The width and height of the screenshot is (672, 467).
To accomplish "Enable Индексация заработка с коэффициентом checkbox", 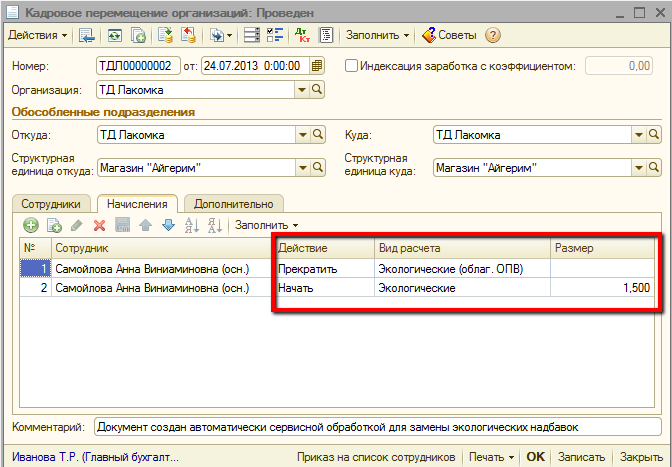I will (x=351, y=67).
